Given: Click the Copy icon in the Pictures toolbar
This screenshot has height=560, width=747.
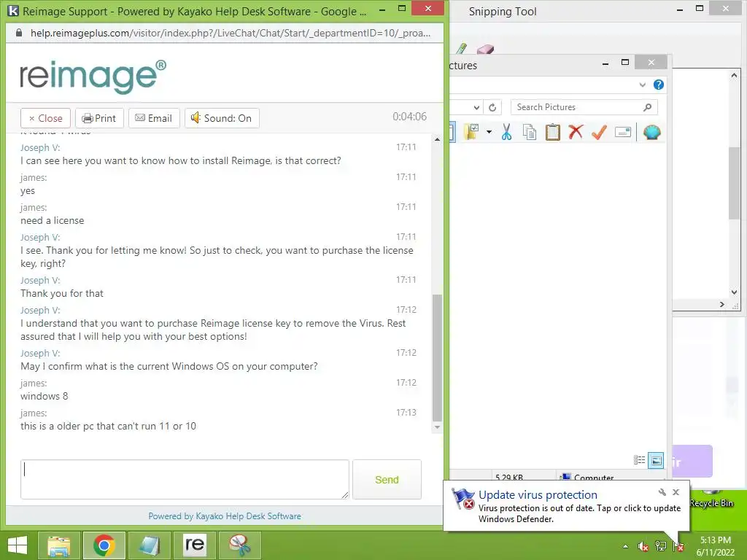Looking at the screenshot, I should [x=530, y=132].
